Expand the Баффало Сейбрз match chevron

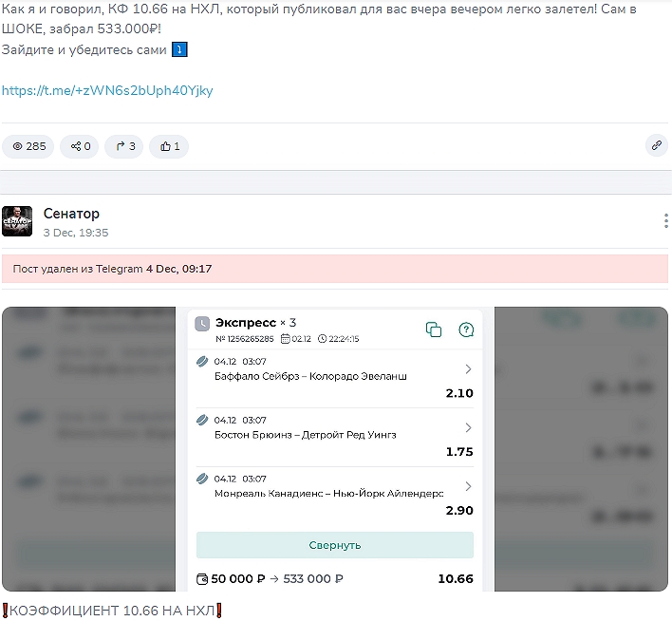click(467, 369)
